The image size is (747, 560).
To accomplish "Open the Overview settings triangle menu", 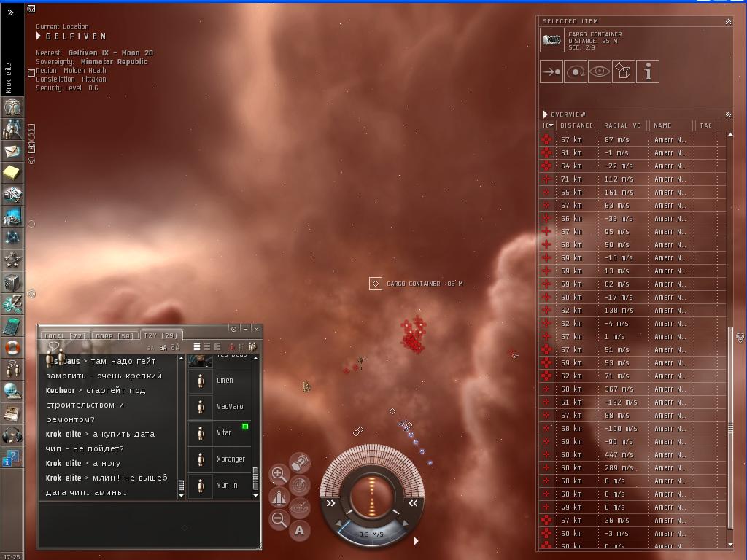I will coord(545,114).
